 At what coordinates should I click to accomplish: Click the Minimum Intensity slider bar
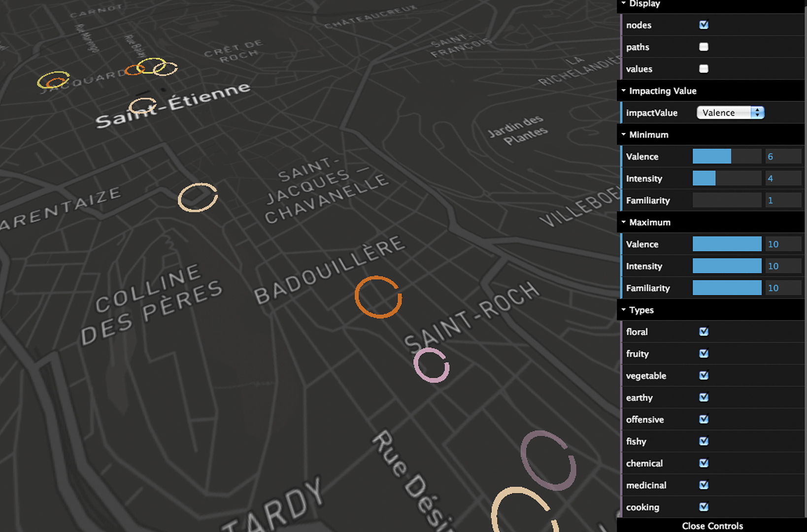pos(727,178)
